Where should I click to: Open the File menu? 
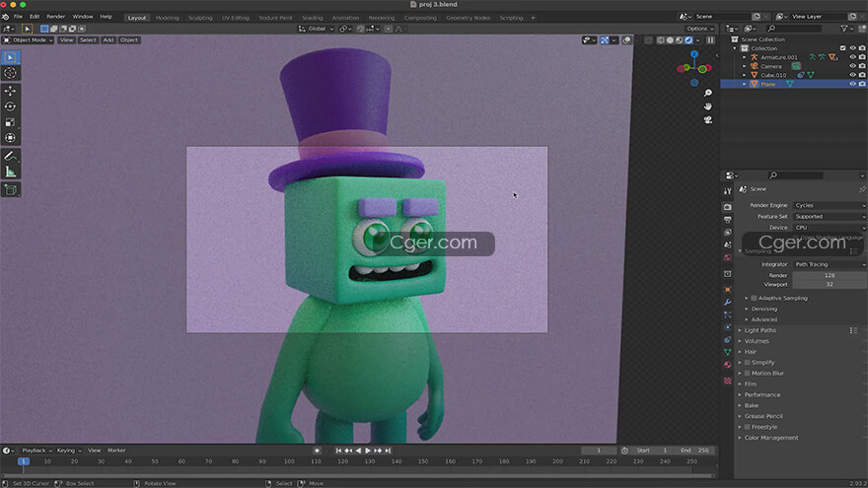(19, 17)
